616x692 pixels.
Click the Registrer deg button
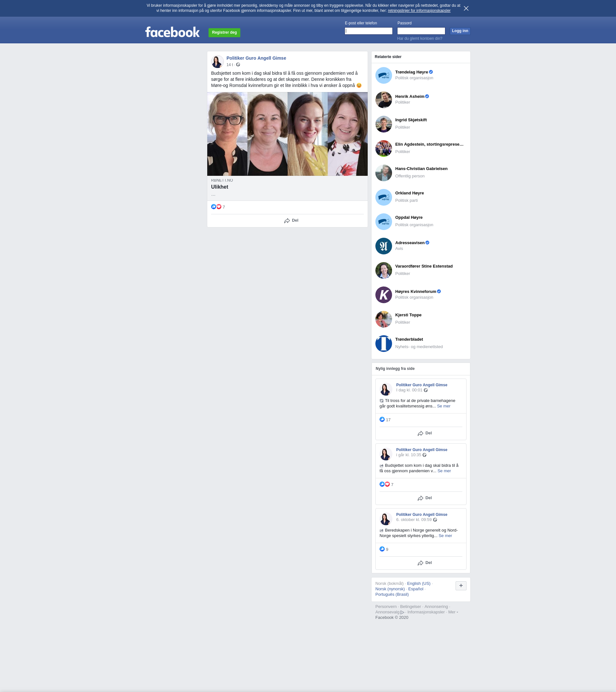tap(224, 32)
